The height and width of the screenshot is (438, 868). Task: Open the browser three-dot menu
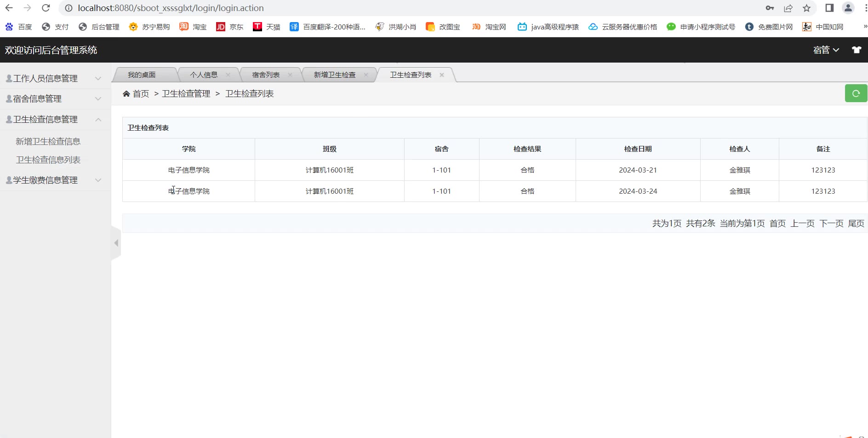[x=866, y=8]
